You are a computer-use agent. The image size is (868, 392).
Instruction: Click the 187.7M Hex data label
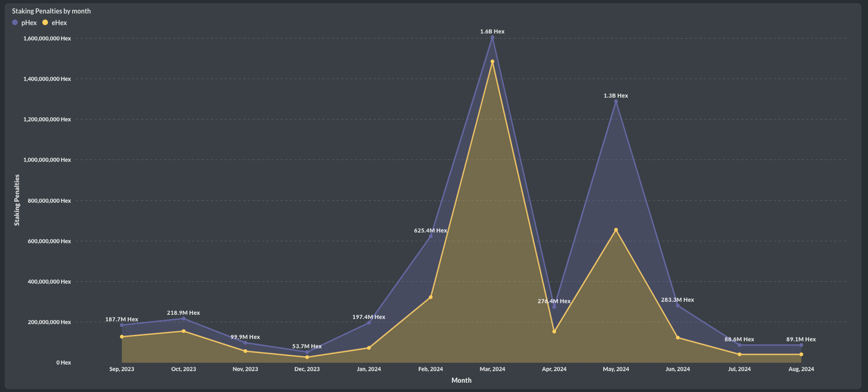coord(121,319)
